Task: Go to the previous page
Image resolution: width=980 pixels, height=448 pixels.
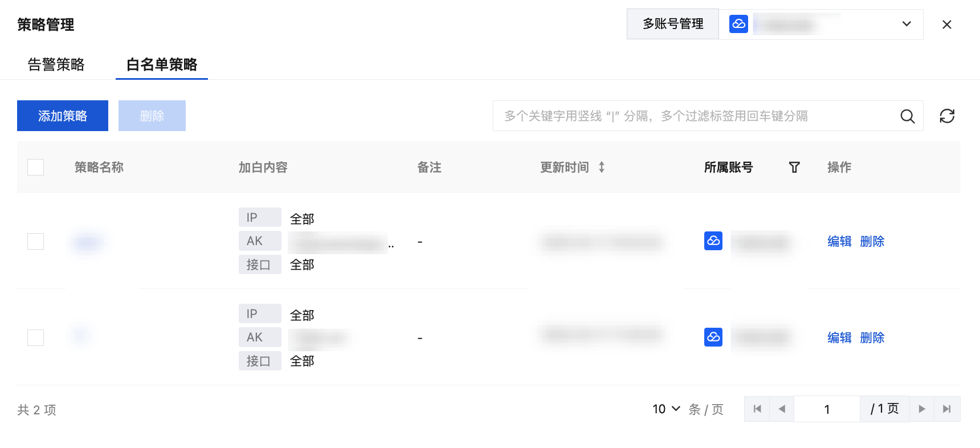Action: 782,409
